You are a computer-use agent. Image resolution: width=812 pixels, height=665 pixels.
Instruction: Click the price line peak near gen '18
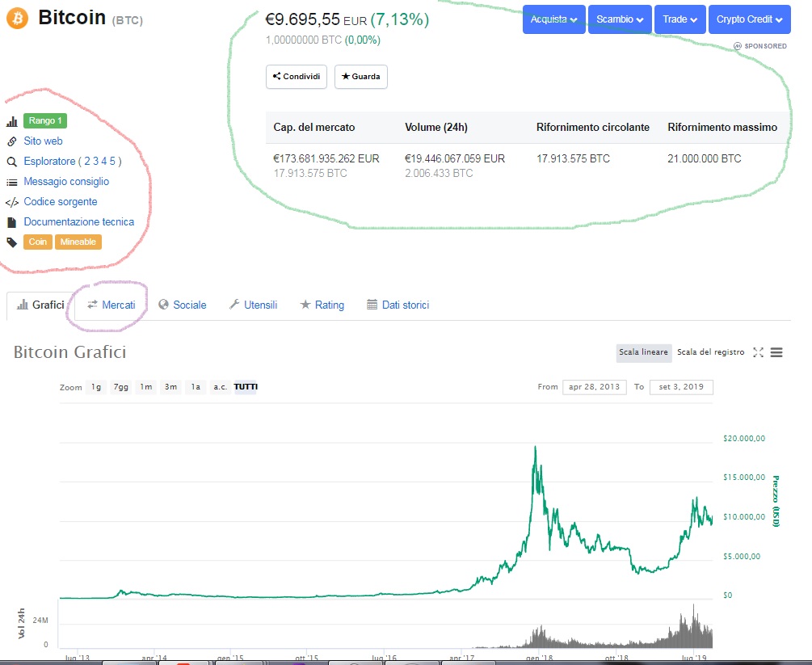click(535, 448)
